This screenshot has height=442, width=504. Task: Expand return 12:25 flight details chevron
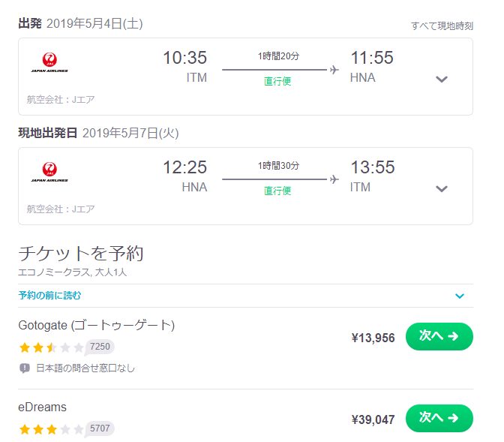(442, 188)
